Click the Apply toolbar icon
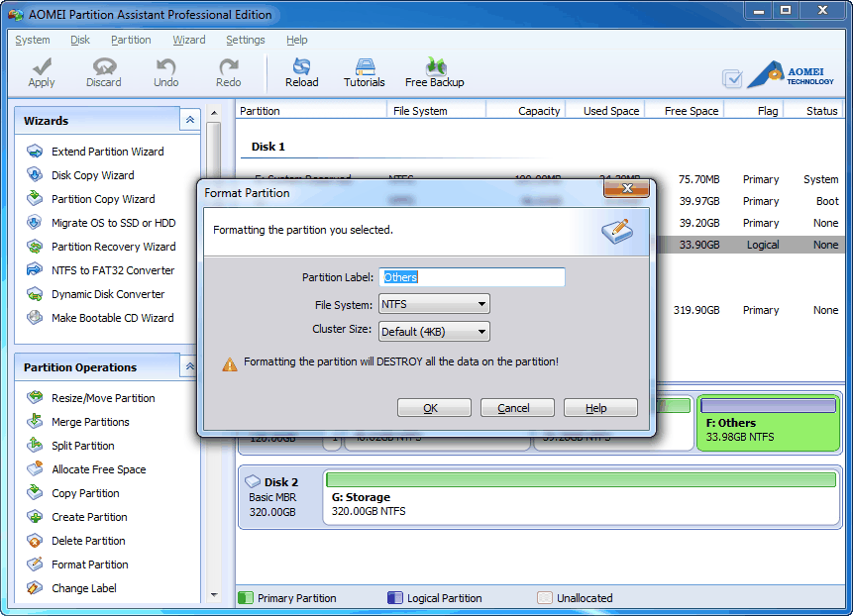Viewport: 853px width, 616px height. pos(41,70)
